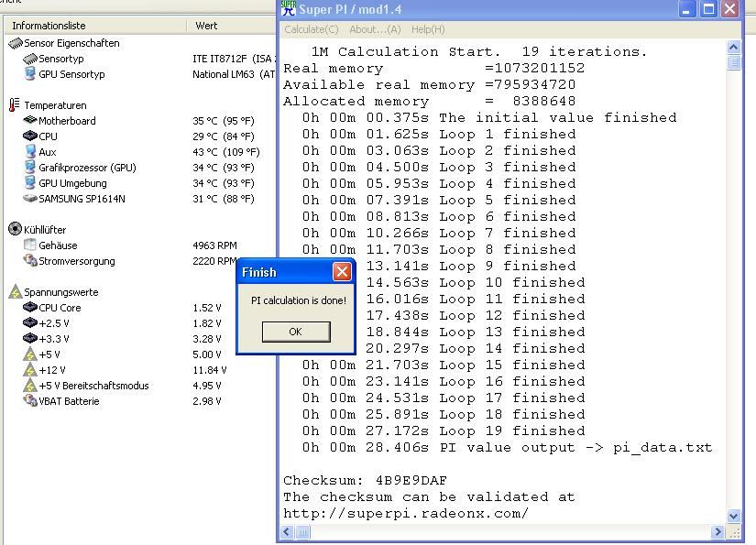
Task: Click Super PI horizontal scrollbar left arrow
Action: point(287,531)
